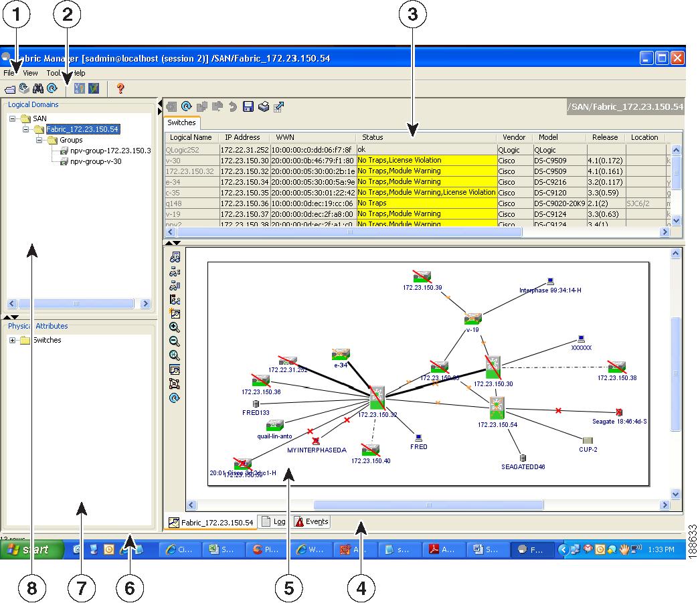The image size is (700, 603).
Task: Click the Open Fabric folder icon
Action: coord(10,89)
